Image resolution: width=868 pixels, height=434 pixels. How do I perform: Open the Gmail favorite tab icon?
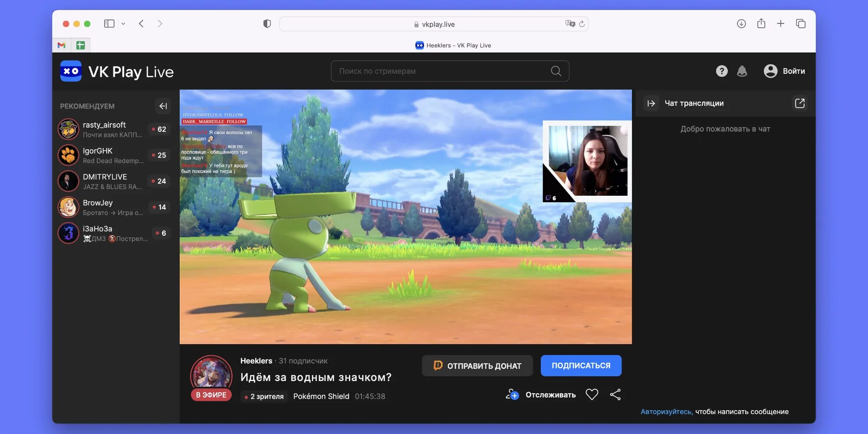pos(62,45)
